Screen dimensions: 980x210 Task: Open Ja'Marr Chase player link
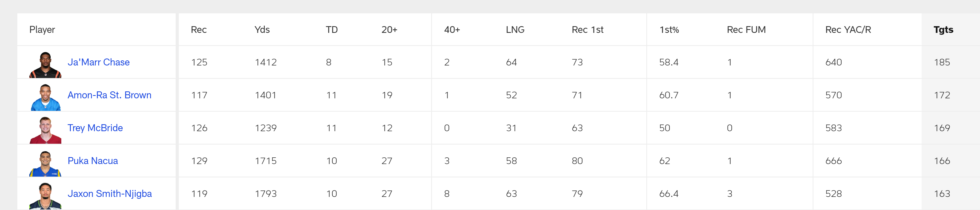pyautogui.click(x=99, y=62)
